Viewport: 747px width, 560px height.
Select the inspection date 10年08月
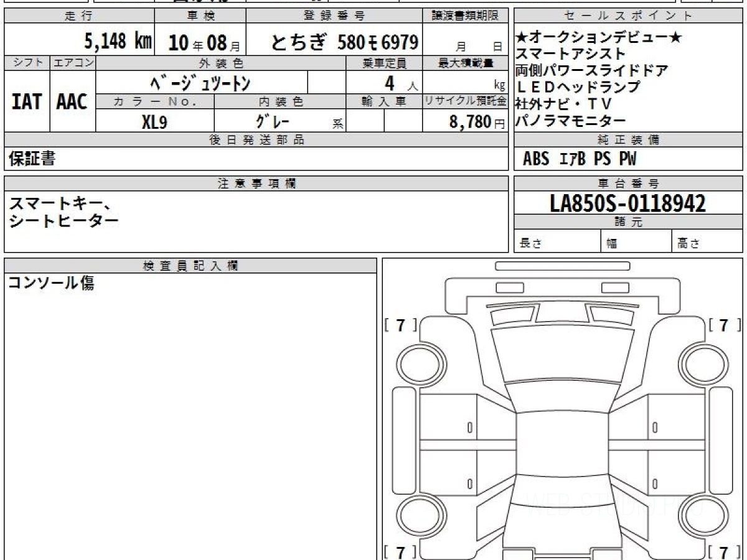pyautogui.click(x=204, y=42)
